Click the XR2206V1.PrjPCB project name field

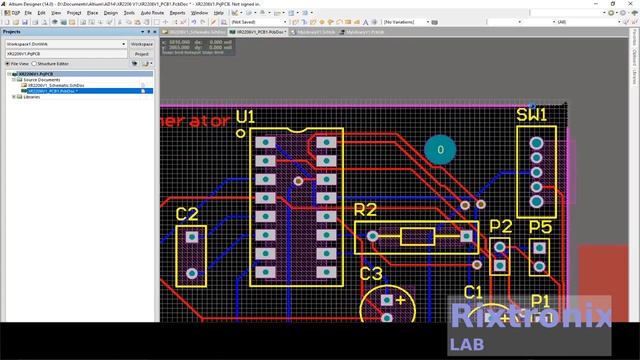point(66,54)
